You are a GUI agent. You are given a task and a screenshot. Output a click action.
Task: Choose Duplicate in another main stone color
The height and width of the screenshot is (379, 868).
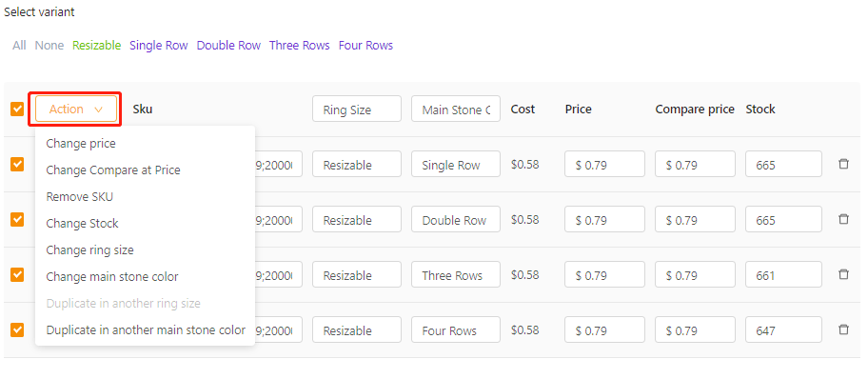145,329
